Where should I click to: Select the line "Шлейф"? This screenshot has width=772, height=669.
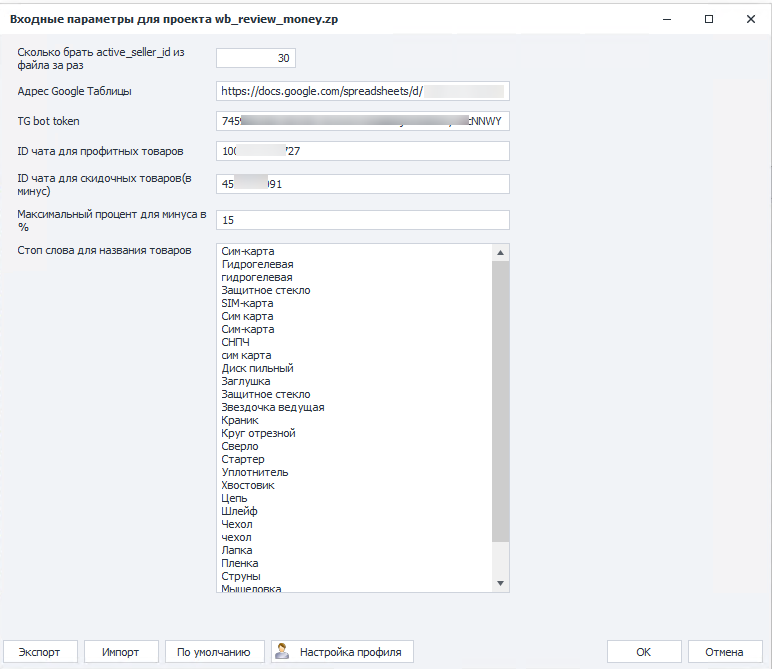pos(239,511)
